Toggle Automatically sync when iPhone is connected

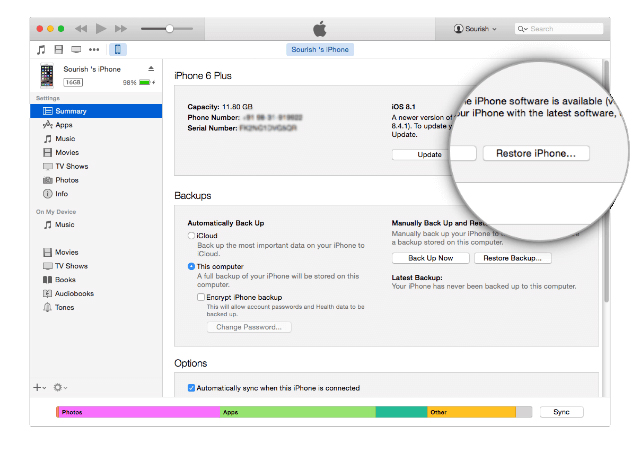(x=191, y=388)
